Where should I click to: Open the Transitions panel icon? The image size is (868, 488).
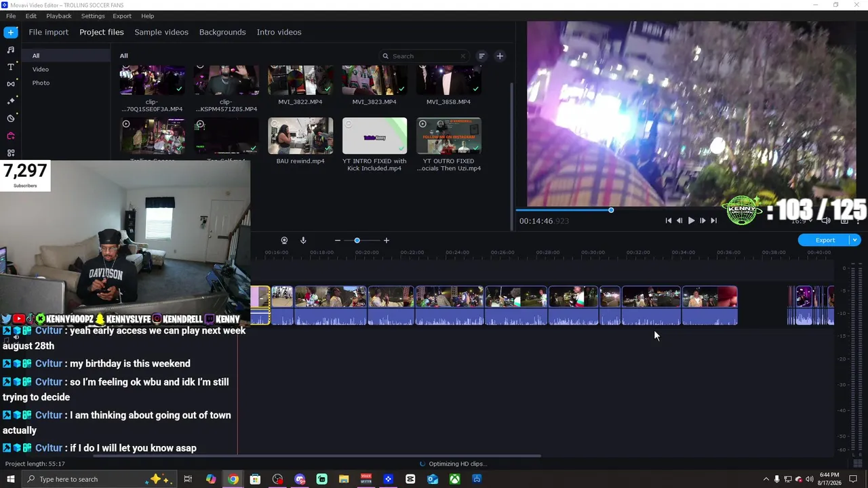[x=11, y=84]
